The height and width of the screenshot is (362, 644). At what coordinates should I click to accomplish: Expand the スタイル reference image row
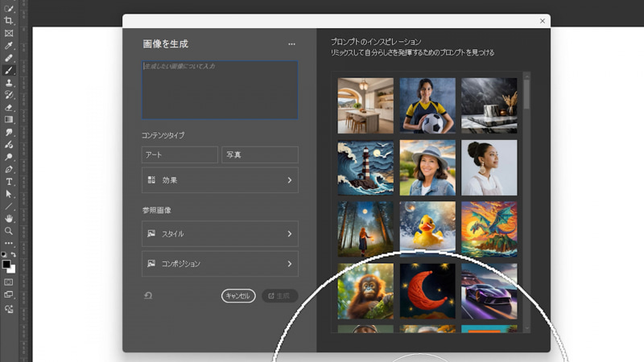point(220,233)
